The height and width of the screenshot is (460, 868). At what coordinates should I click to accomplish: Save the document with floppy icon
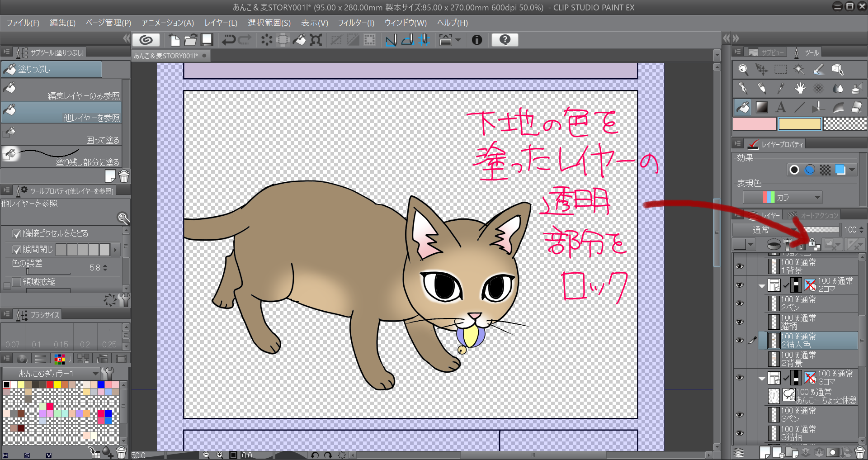point(207,40)
